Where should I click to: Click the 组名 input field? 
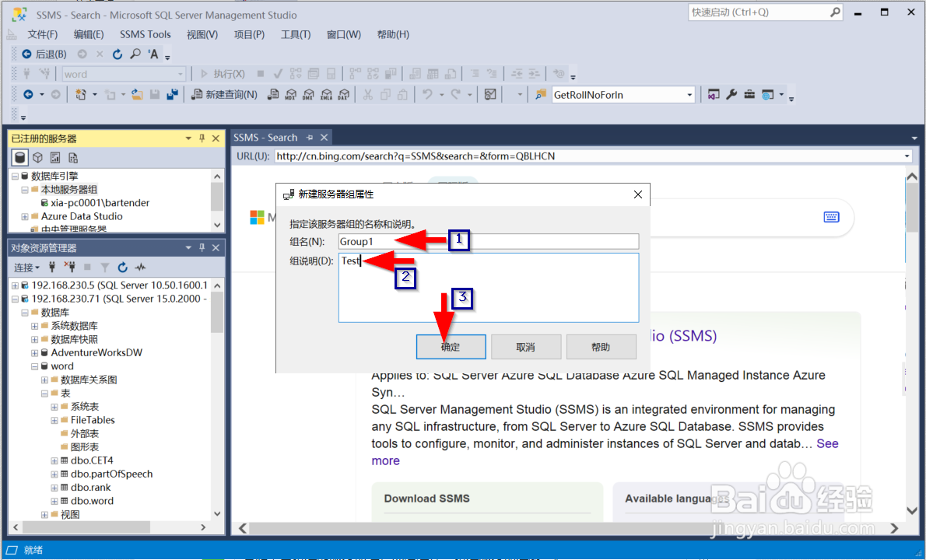coord(489,241)
